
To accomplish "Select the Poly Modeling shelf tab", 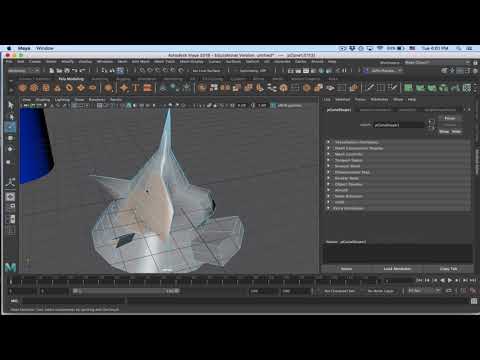I will click(x=71, y=79).
